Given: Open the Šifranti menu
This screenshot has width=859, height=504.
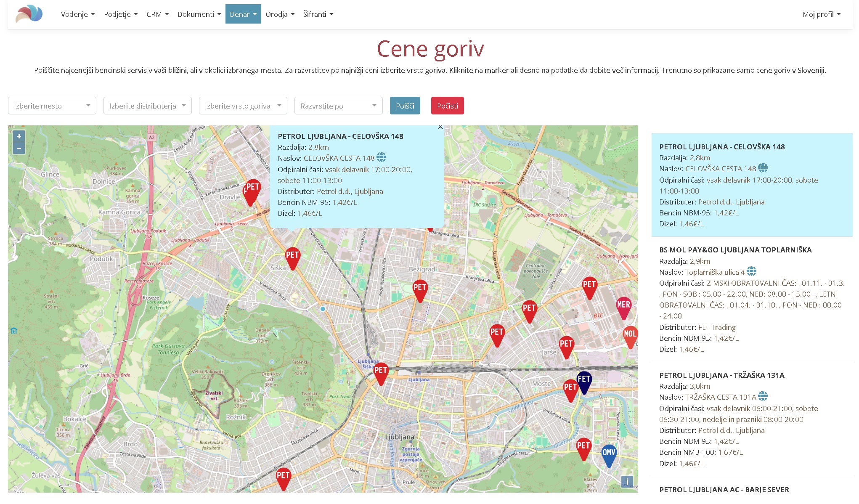Looking at the screenshot, I should coord(318,14).
